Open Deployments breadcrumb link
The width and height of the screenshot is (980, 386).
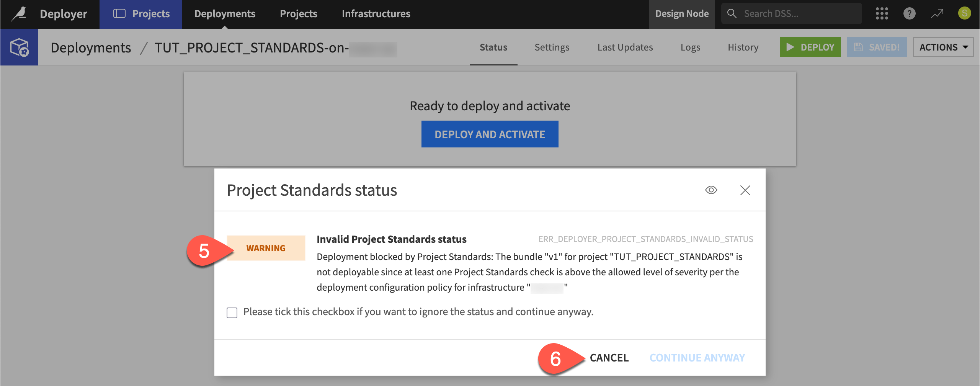tap(91, 47)
